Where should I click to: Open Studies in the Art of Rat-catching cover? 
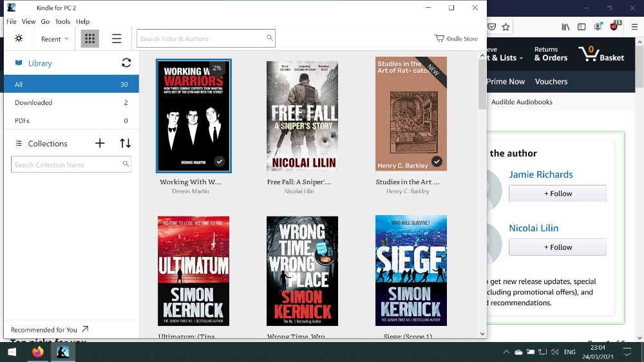[x=411, y=114]
